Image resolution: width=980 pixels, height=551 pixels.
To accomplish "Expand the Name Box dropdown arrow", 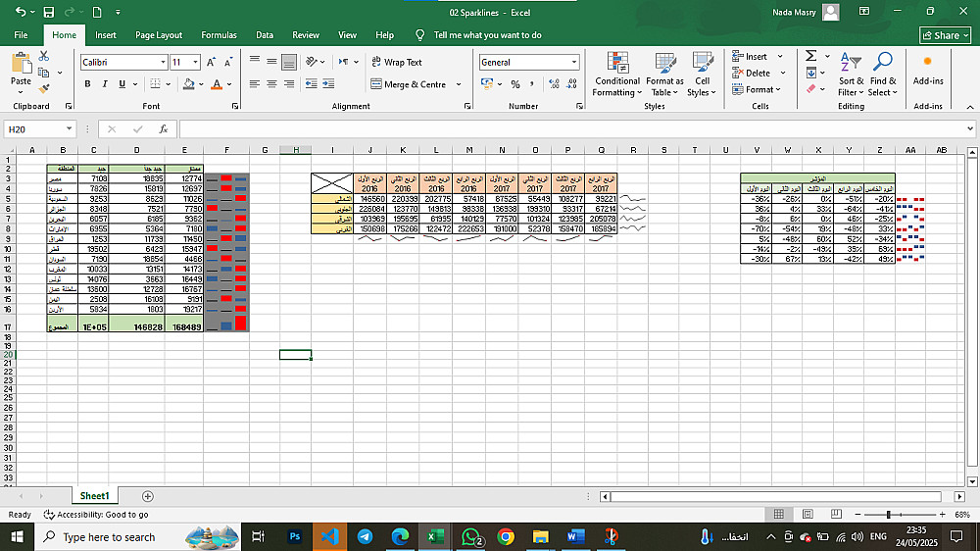I will 69,128.
